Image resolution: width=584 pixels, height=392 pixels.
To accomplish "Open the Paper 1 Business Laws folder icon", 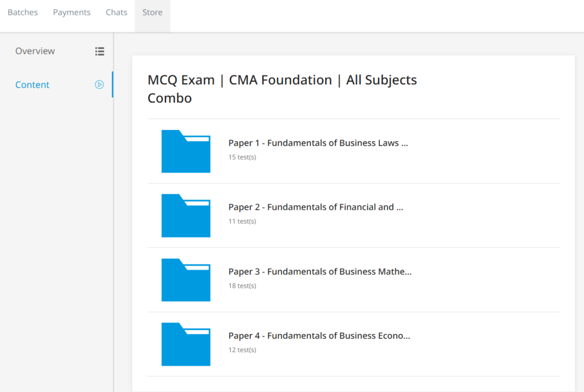I will point(186,151).
